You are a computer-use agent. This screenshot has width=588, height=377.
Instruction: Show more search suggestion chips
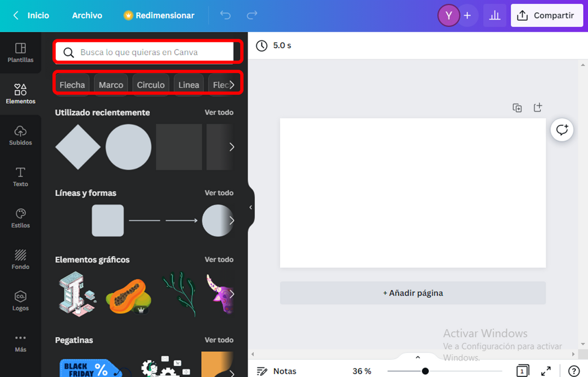click(232, 85)
